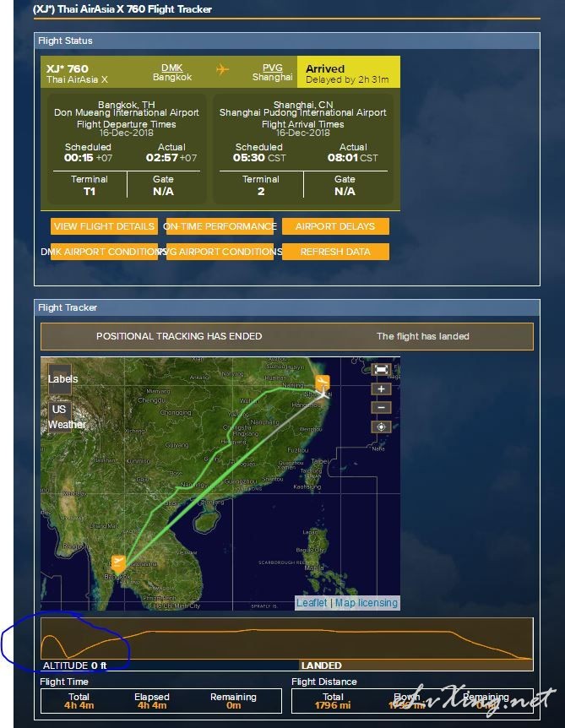
Task: Open On-Time Performance
Action: pyautogui.click(x=220, y=226)
